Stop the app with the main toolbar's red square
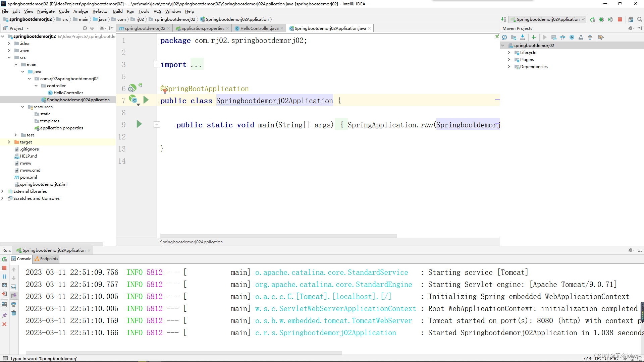This screenshot has height=362, width=644. coord(620,19)
